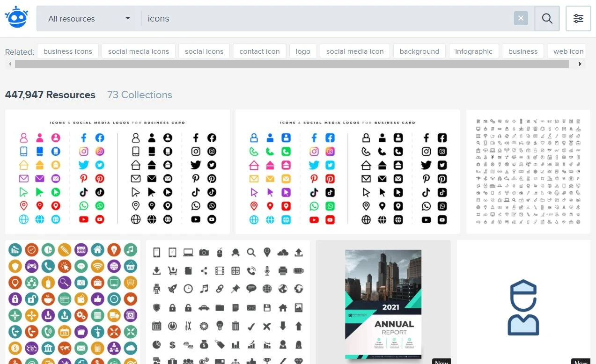
Task: Open first colorful business card icons thumbnail
Action: click(118, 172)
